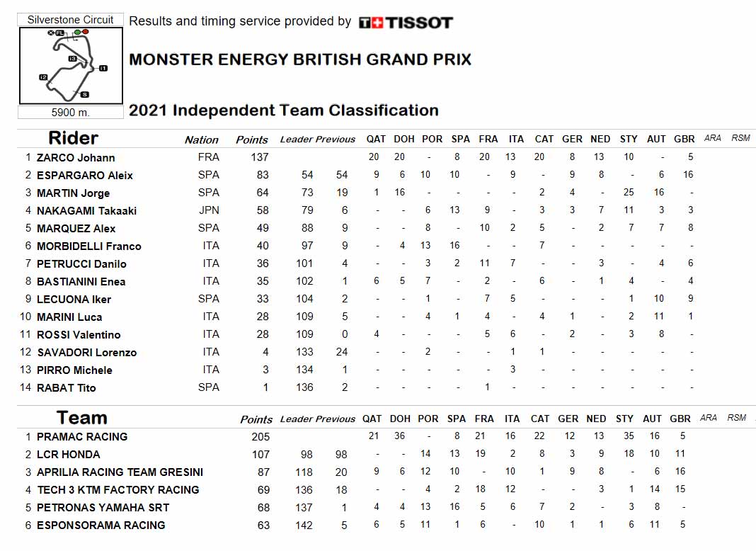Screen dimensions: 756x551
Task: Click the GBR column header in rider table
Action: 685,140
